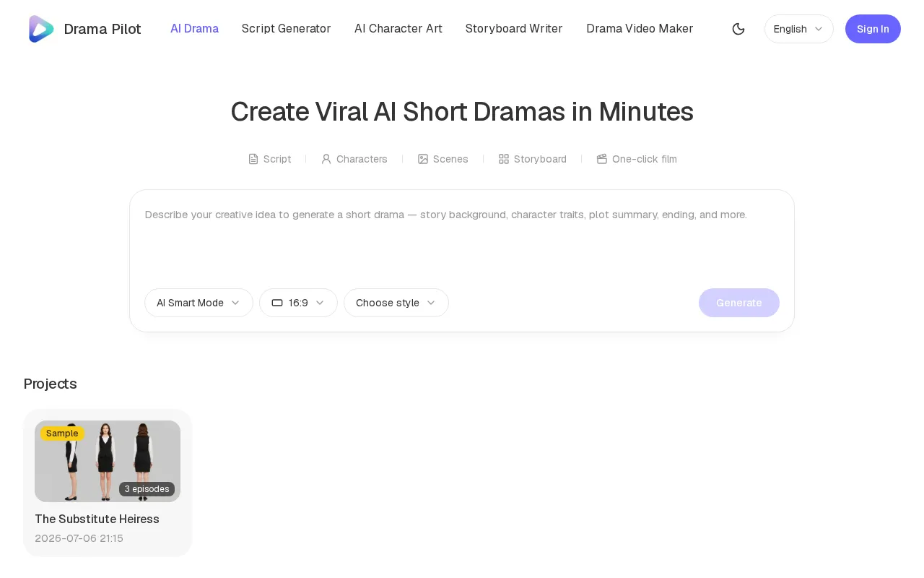The width and height of the screenshot is (924, 578).
Task: Open the English language dropdown
Action: tap(798, 29)
